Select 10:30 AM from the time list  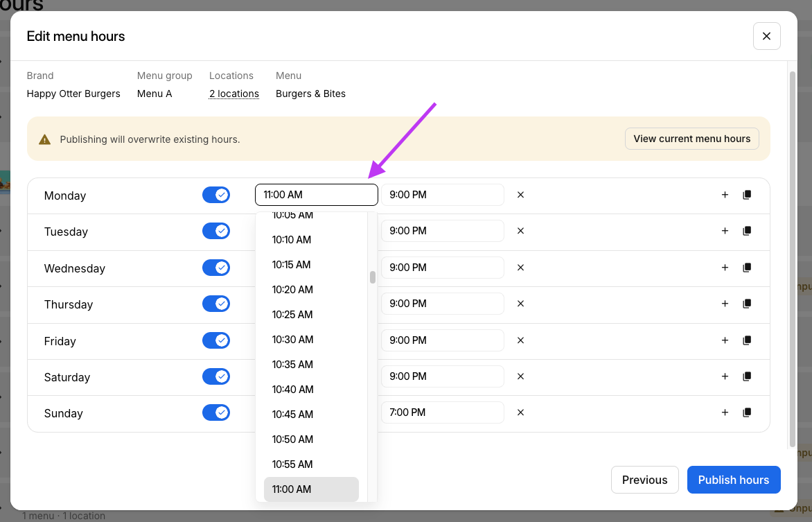[292, 340]
